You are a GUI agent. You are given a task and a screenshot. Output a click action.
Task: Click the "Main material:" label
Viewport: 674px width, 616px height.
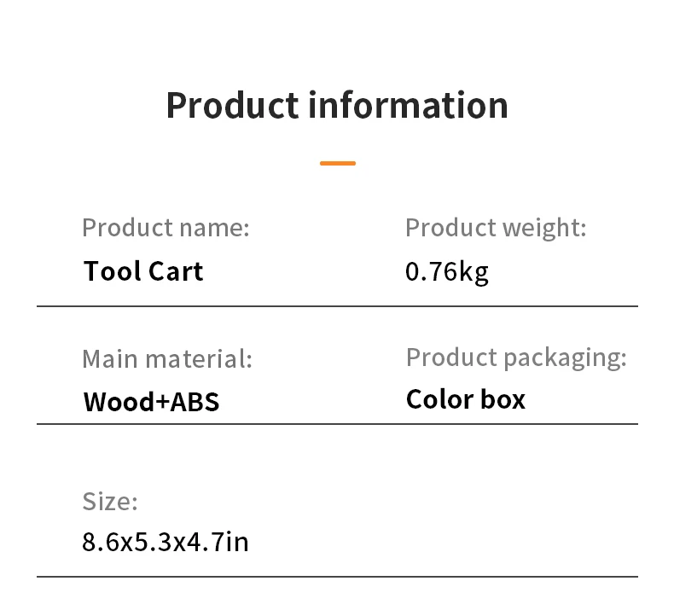tap(167, 358)
